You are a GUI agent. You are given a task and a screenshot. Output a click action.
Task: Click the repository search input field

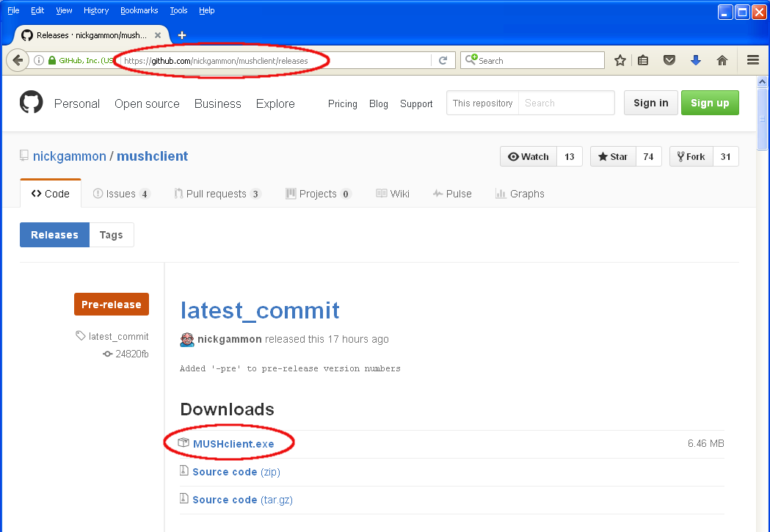[566, 103]
